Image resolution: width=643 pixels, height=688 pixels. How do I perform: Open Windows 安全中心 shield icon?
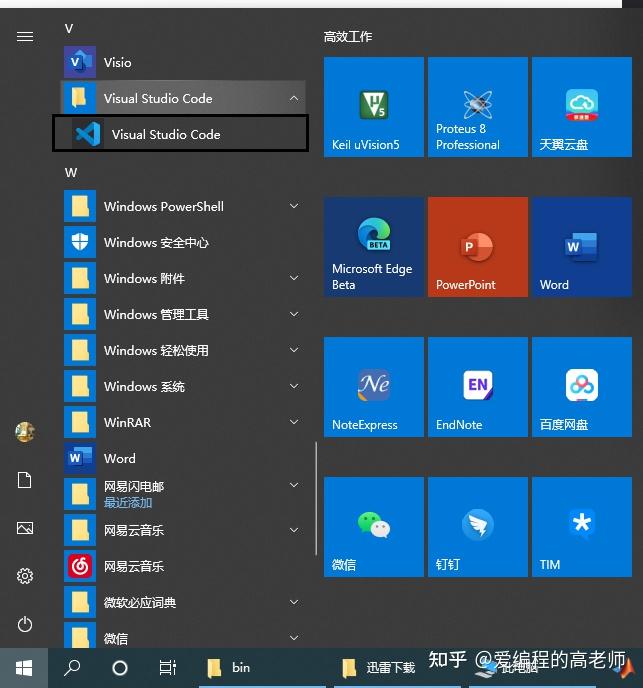(80, 242)
